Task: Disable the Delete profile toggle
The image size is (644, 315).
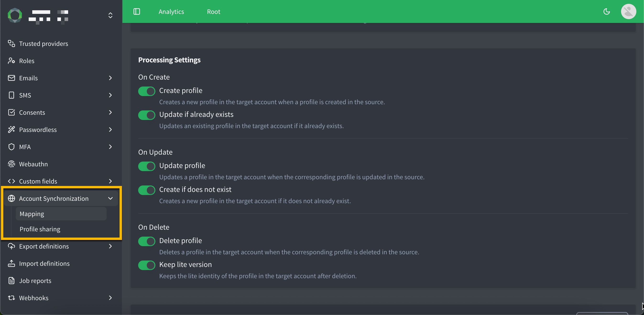Action: click(x=147, y=241)
